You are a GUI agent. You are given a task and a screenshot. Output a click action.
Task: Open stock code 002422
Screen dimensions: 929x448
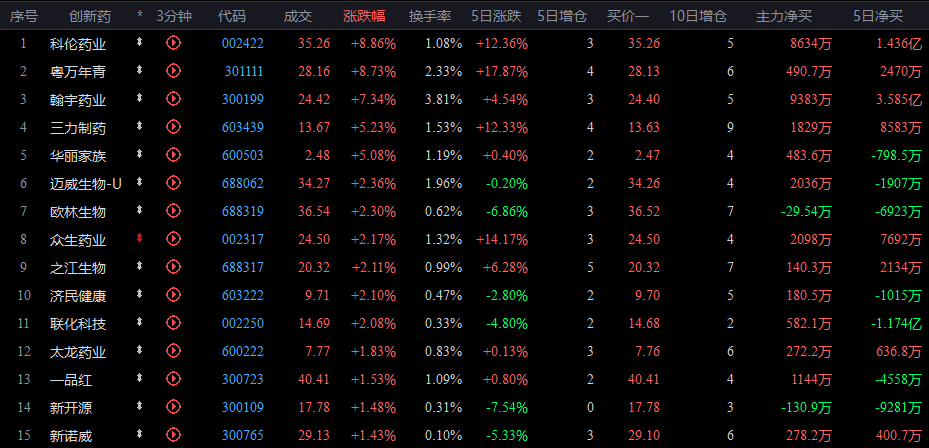243,43
